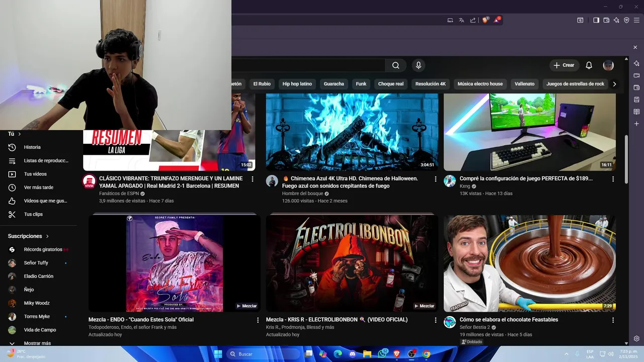Select the Hip hop latino chip

297,84
